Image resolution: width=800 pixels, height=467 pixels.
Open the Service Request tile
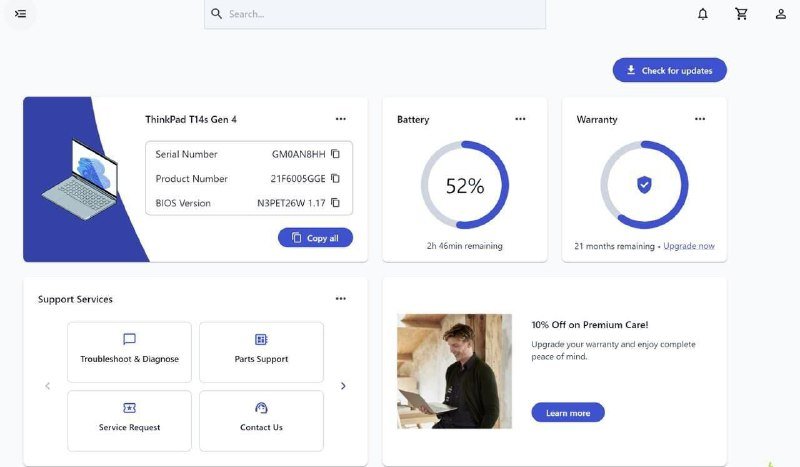pyautogui.click(x=129, y=419)
